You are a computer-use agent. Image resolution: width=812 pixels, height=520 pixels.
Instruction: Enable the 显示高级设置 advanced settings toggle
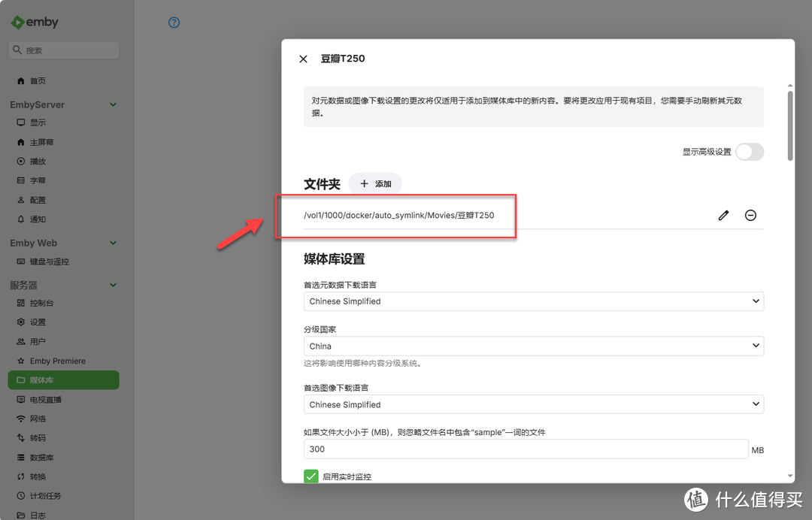(750, 151)
